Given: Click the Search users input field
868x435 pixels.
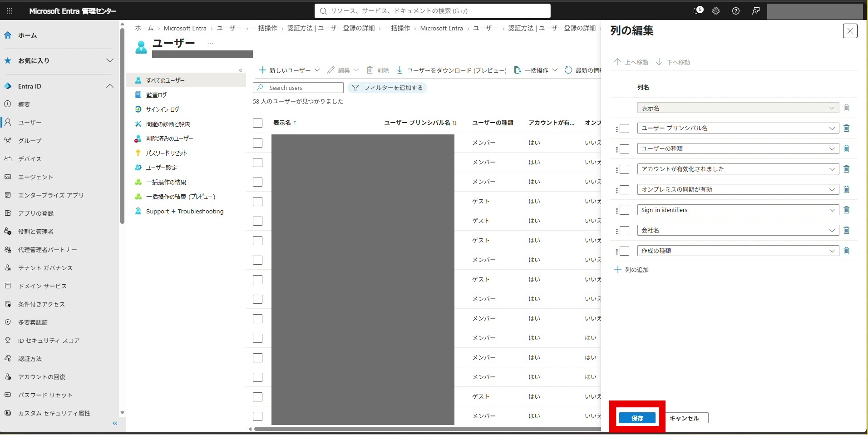Looking at the screenshot, I should (x=298, y=88).
